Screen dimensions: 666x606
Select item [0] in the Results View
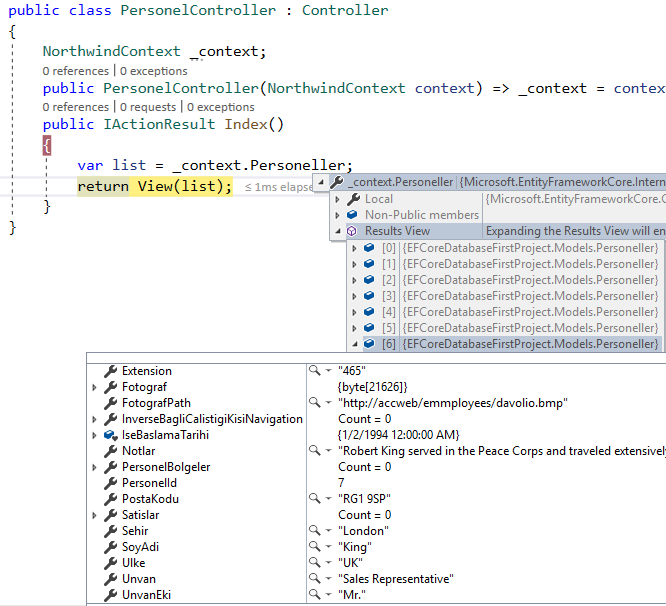point(518,248)
